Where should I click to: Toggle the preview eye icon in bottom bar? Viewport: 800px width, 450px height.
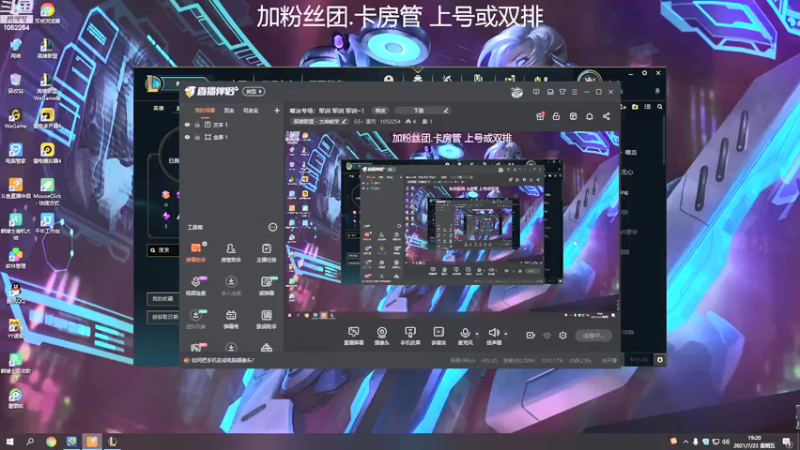click(546, 335)
